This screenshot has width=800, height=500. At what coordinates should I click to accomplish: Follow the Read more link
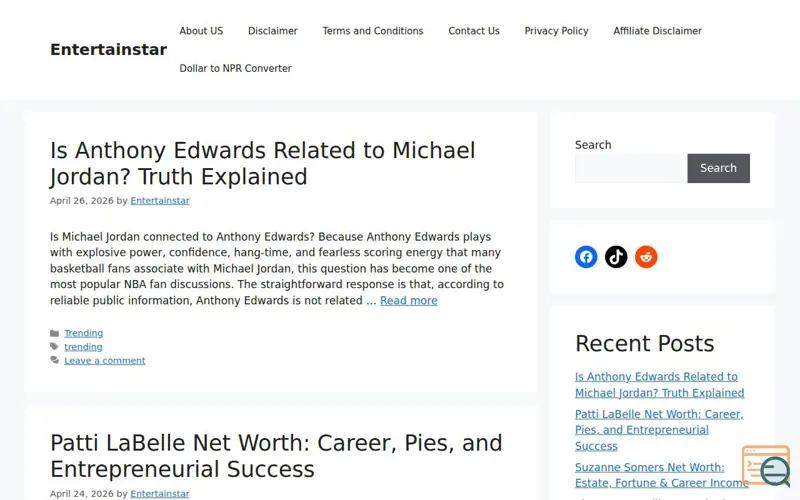[409, 301]
